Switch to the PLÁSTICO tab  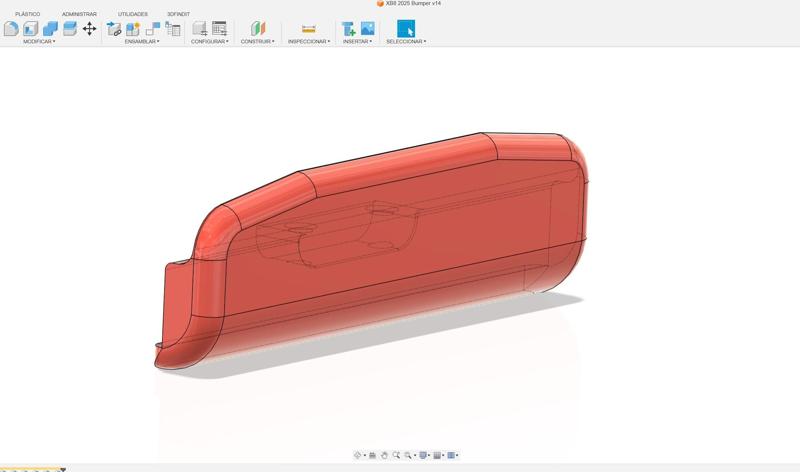(27, 14)
